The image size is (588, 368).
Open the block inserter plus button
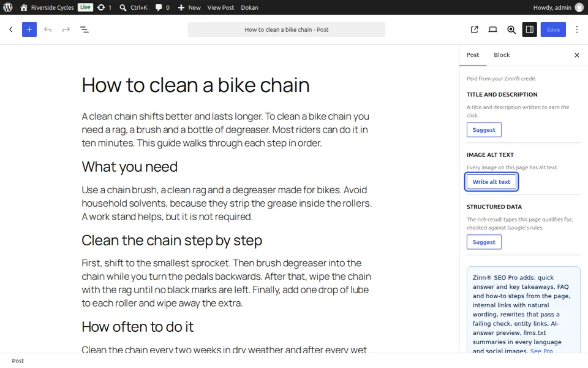point(29,29)
